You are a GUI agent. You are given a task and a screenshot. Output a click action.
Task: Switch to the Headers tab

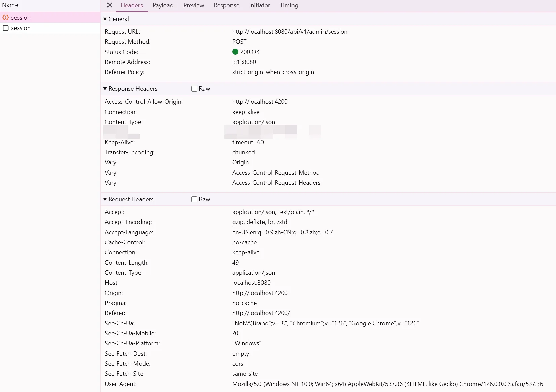click(132, 5)
